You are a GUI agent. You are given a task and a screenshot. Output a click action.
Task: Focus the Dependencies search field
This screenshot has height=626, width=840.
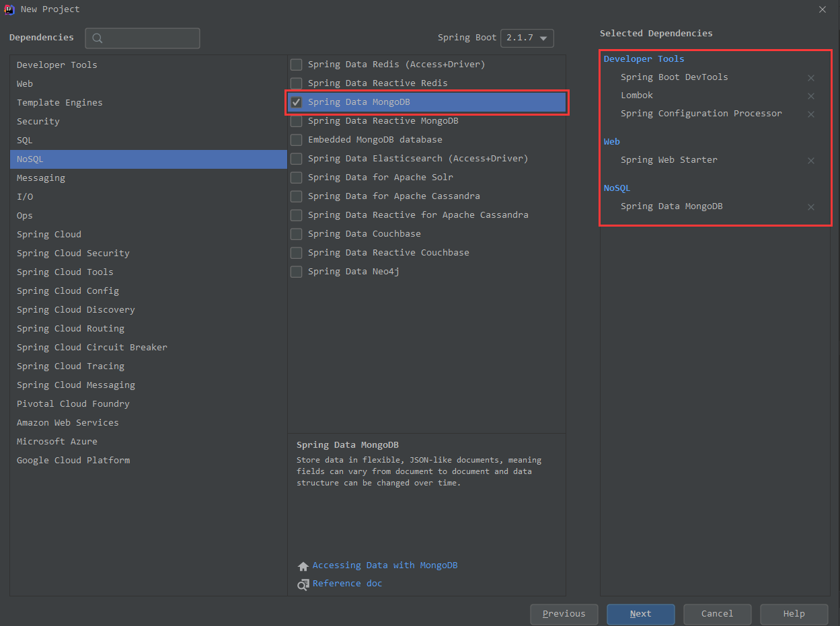click(143, 38)
